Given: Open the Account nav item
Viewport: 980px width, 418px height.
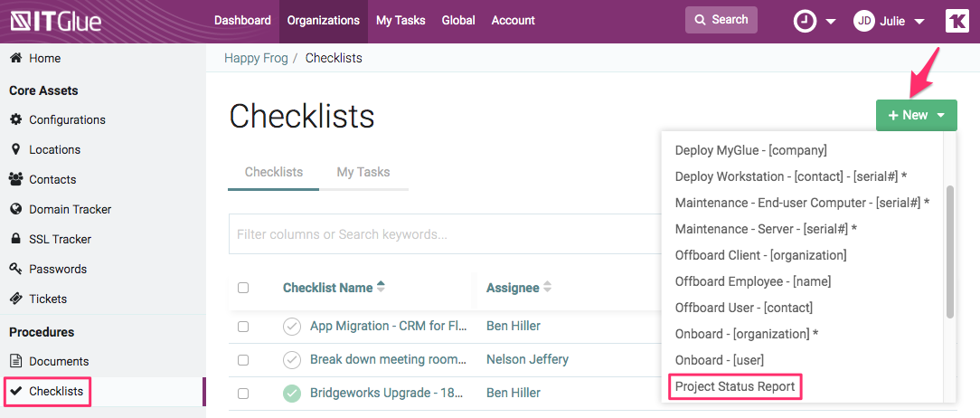Looking at the screenshot, I should (514, 21).
